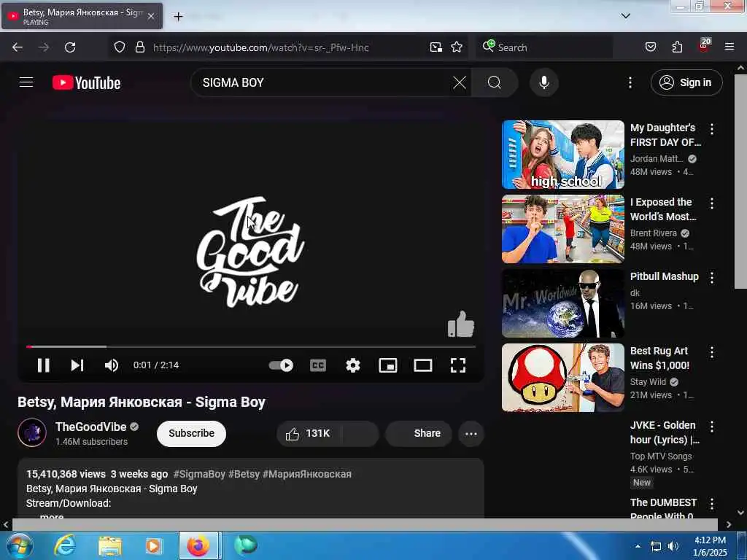The image size is (747, 560).
Task: Click the #Betsy hashtag
Action: tap(244, 474)
